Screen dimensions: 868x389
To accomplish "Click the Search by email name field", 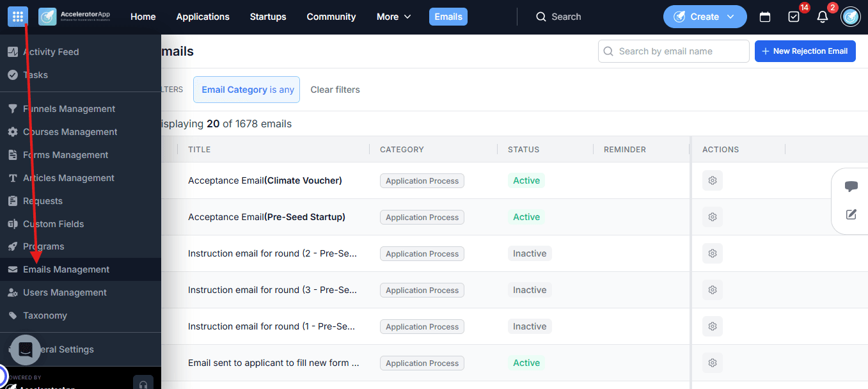I will (x=674, y=51).
